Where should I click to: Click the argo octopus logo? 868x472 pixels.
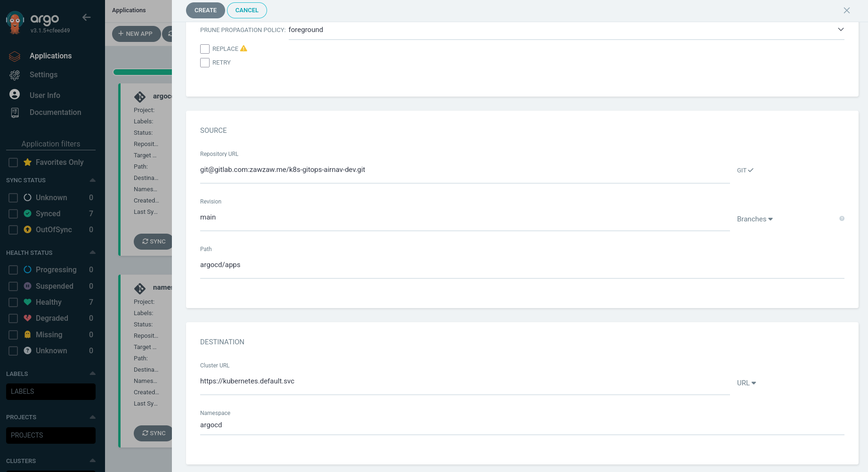pos(14,22)
